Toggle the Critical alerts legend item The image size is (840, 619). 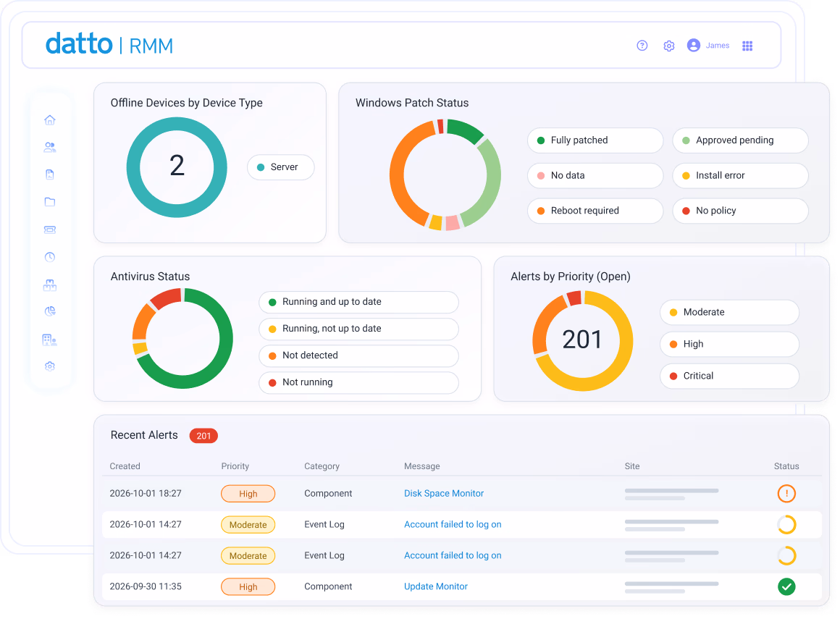click(730, 376)
